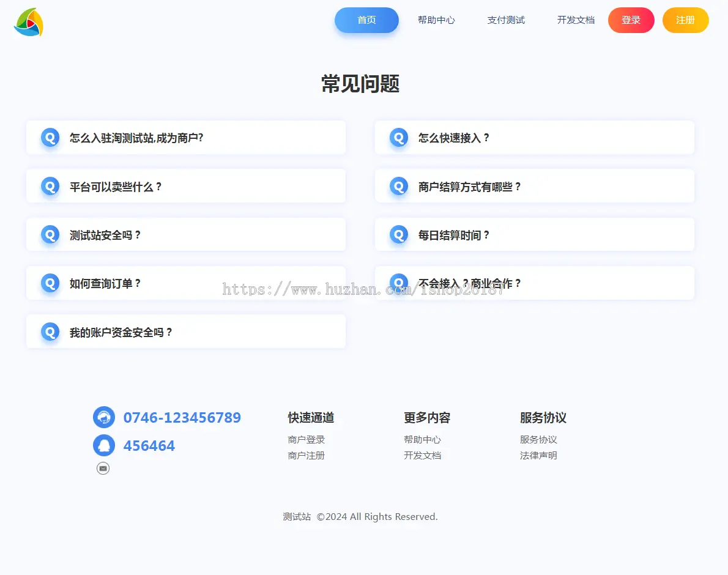Viewport: 728px width, 575px height.
Task: Open the footer 法律声明 link
Action: pos(538,455)
